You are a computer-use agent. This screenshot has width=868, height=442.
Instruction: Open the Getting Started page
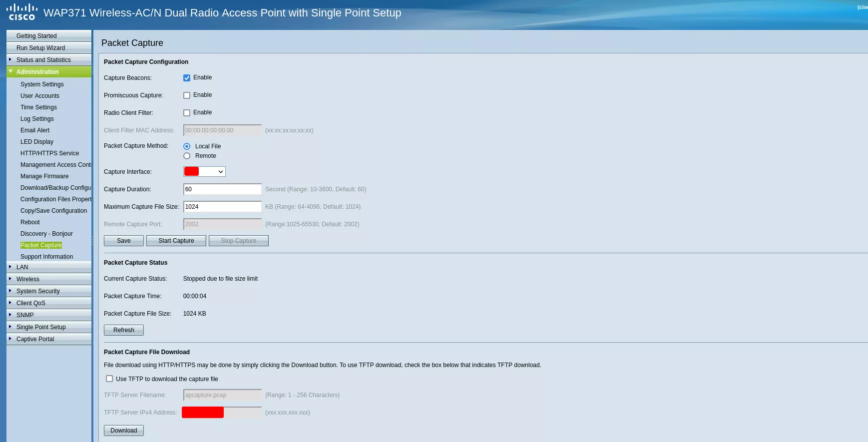(x=36, y=36)
